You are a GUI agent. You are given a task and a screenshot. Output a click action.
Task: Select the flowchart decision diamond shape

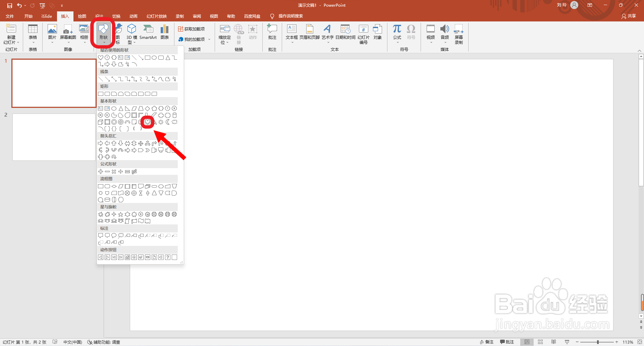click(x=114, y=186)
